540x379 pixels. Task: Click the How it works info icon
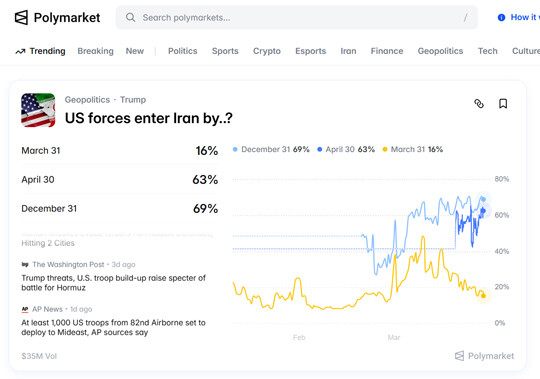pos(501,18)
